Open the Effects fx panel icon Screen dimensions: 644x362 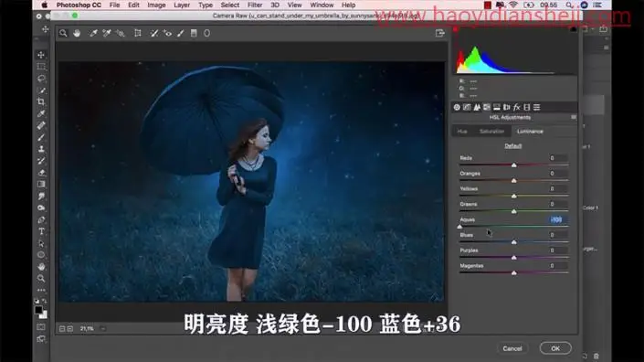point(517,107)
